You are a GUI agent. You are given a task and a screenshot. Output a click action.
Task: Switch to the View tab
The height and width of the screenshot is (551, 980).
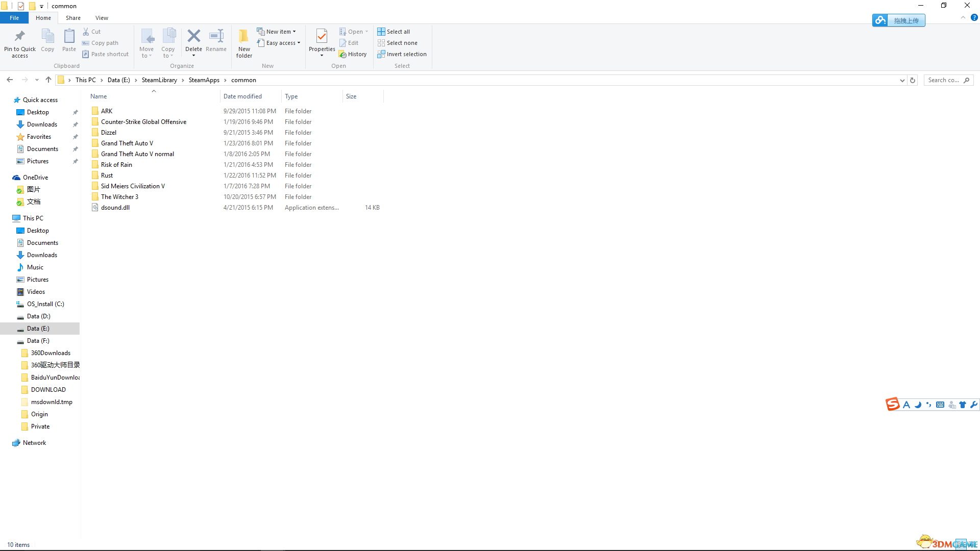point(102,18)
